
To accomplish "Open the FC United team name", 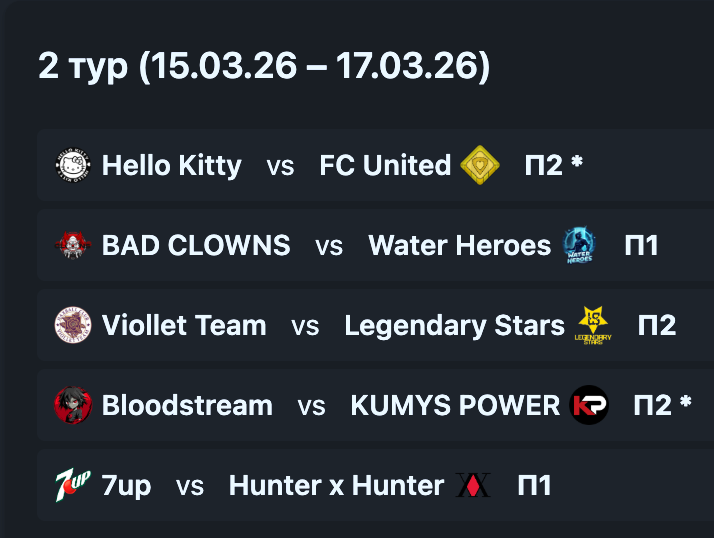I will 385,165.
